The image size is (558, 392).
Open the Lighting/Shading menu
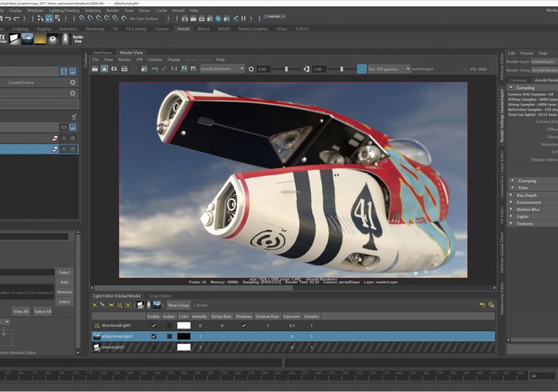(x=64, y=10)
